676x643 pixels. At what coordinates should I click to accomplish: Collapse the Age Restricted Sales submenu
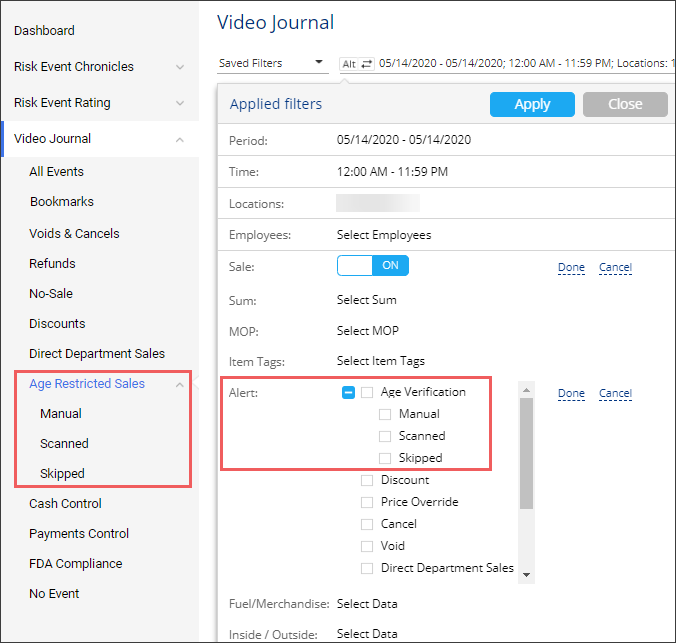(x=179, y=384)
